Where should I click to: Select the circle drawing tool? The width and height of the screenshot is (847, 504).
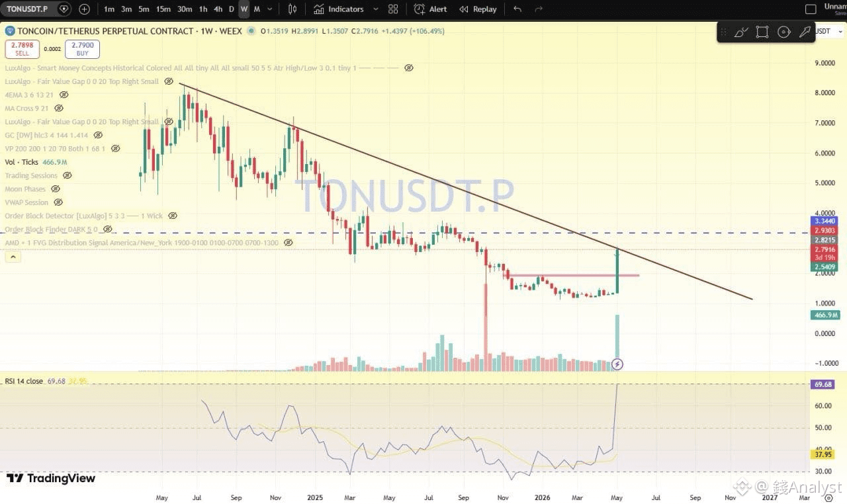tap(784, 32)
